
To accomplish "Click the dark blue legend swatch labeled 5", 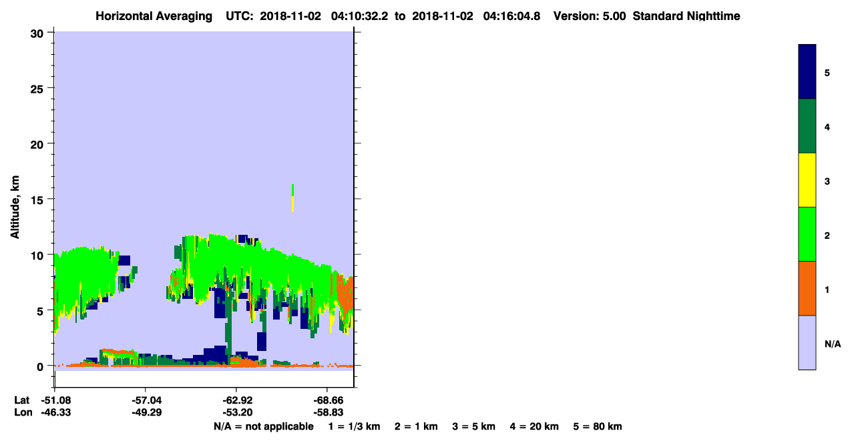I will 807,71.
